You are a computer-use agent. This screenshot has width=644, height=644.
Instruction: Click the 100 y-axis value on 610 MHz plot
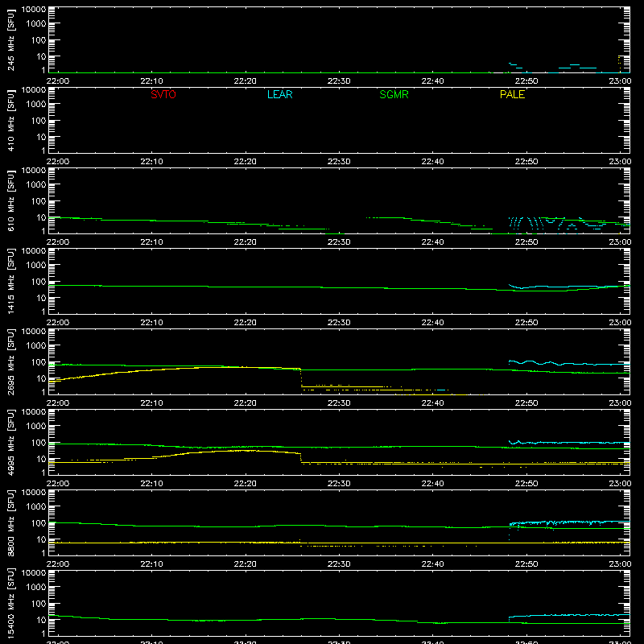point(38,201)
